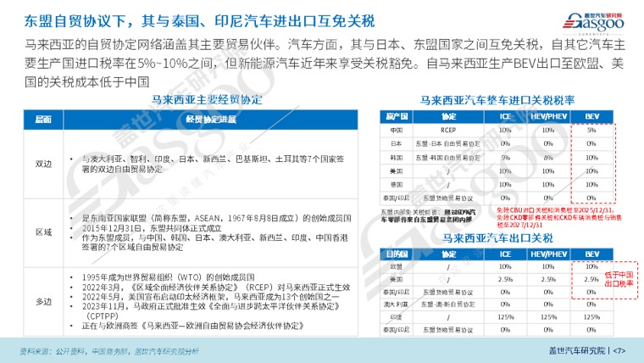Click the intro paragraph beginning '马来西亚的自贸协定网络'
This screenshot has width=644, height=363.
(x=325, y=64)
